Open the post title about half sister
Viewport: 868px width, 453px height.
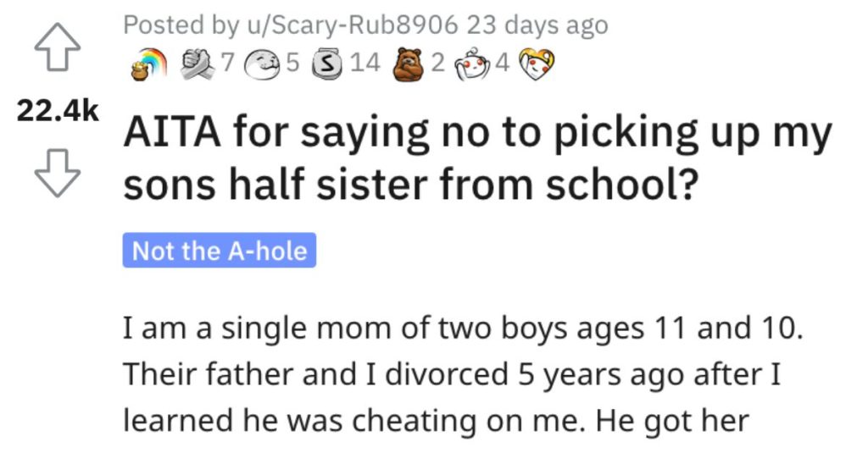(477, 159)
